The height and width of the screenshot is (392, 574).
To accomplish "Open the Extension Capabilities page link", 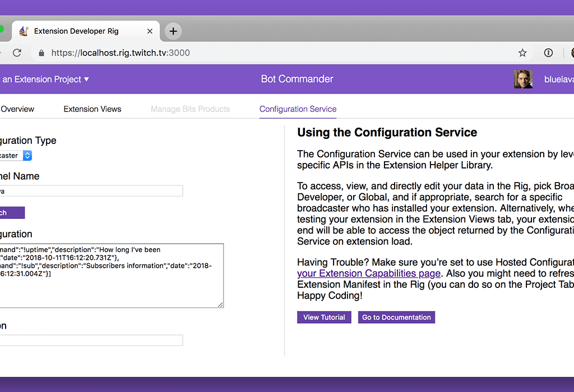I will click(369, 273).
